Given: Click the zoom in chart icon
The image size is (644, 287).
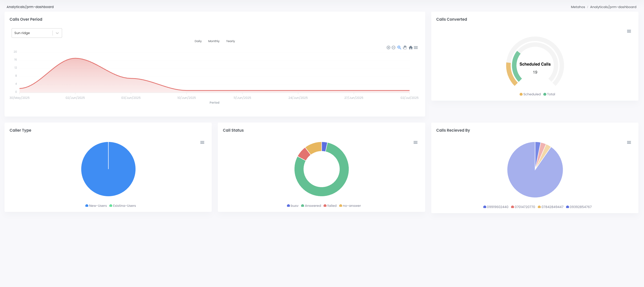Looking at the screenshot, I should coord(388,47).
